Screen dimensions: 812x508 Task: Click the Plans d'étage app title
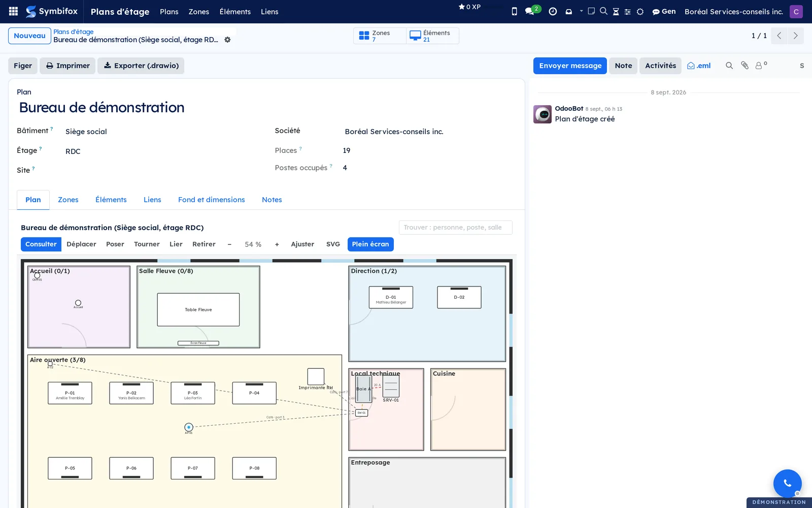point(120,11)
